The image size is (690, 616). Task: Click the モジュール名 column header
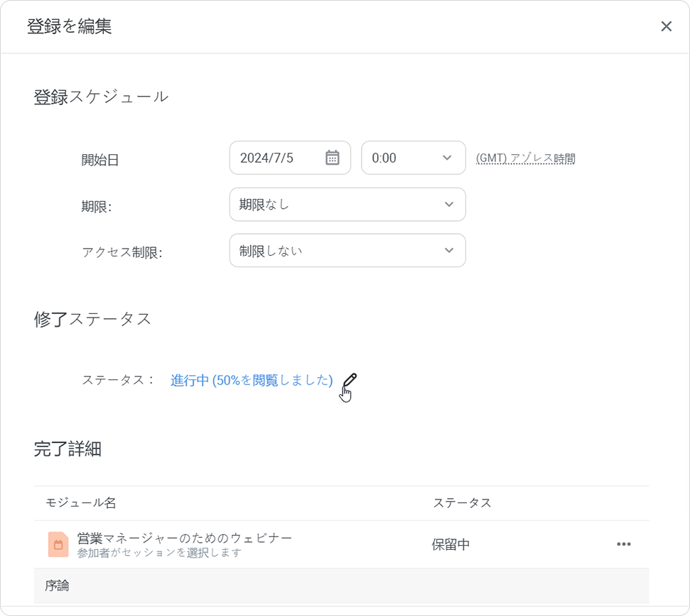[x=81, y=503]
